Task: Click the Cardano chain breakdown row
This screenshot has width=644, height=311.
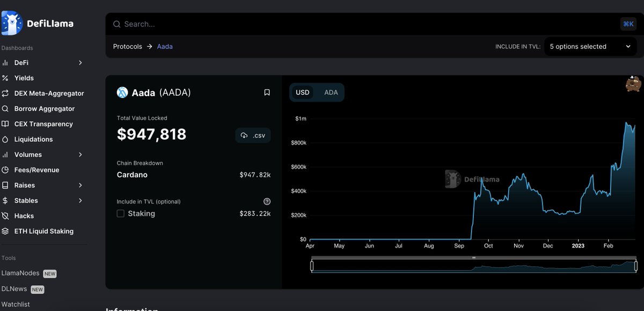Action: 194,175
